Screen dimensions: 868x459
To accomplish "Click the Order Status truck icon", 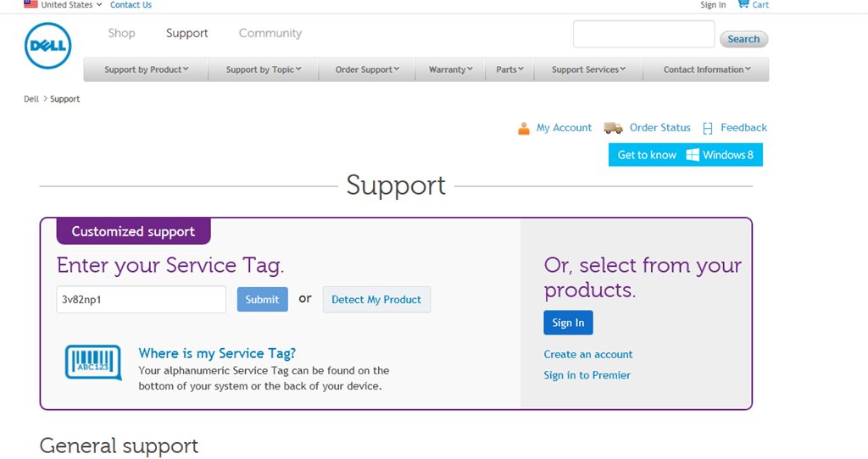I will 614,128.
